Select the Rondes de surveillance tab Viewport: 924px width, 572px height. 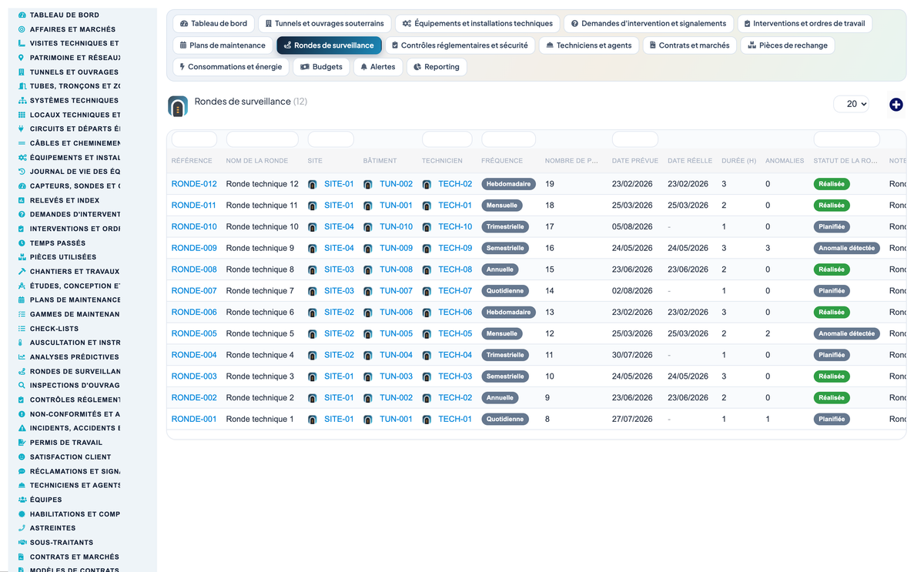click(x=329, y=45)
